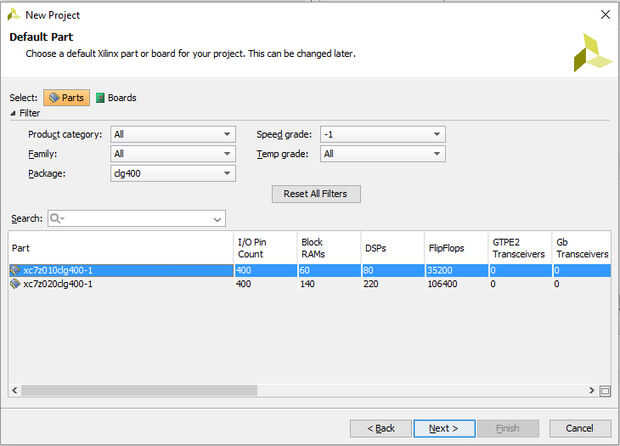Image resolution: width=620 pixels, height=446 pixels.
Task: Open the Speed grade dropdown
Action: pos(383,134)
